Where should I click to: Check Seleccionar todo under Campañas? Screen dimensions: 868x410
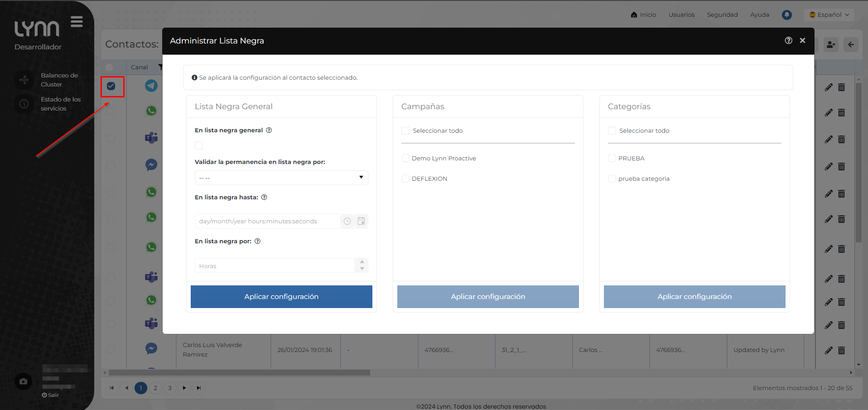pyautogui.click(x=405, y=130)
